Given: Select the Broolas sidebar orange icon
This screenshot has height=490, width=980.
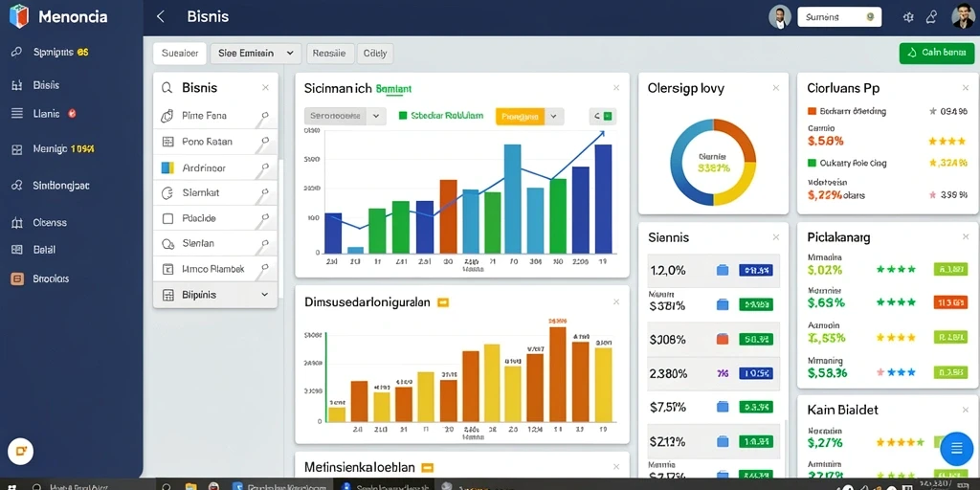Looking at the screenshot, I should click(17, 278).
